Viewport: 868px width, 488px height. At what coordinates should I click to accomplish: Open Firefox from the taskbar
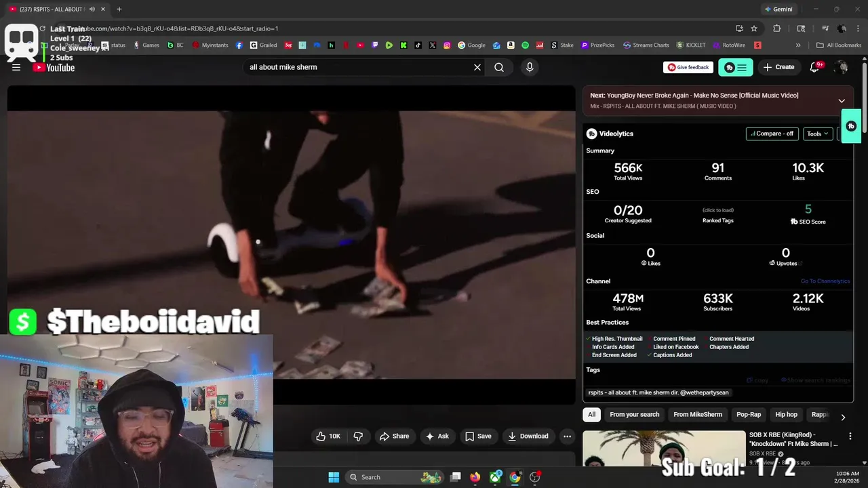coord(475,477)
